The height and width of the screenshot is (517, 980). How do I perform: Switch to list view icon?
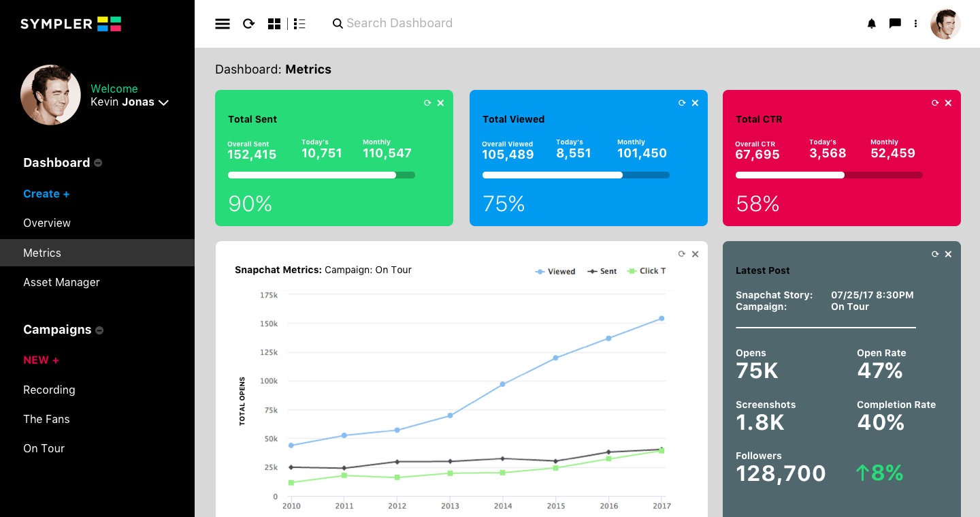pyautogui.click(x=299, y=24)
